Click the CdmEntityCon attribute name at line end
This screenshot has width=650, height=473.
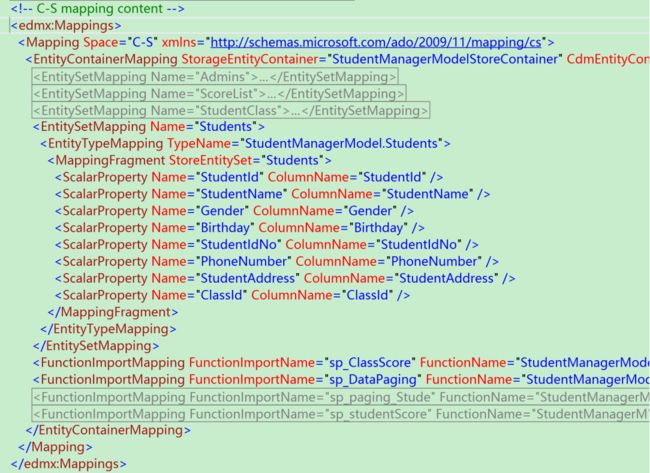click(608, 59)
